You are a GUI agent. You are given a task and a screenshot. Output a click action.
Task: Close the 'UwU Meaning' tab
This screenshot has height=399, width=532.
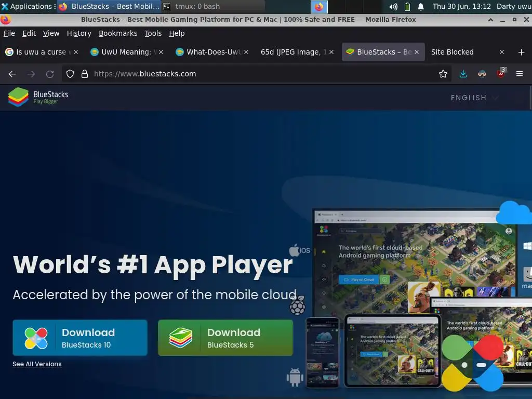coord(161,52)
